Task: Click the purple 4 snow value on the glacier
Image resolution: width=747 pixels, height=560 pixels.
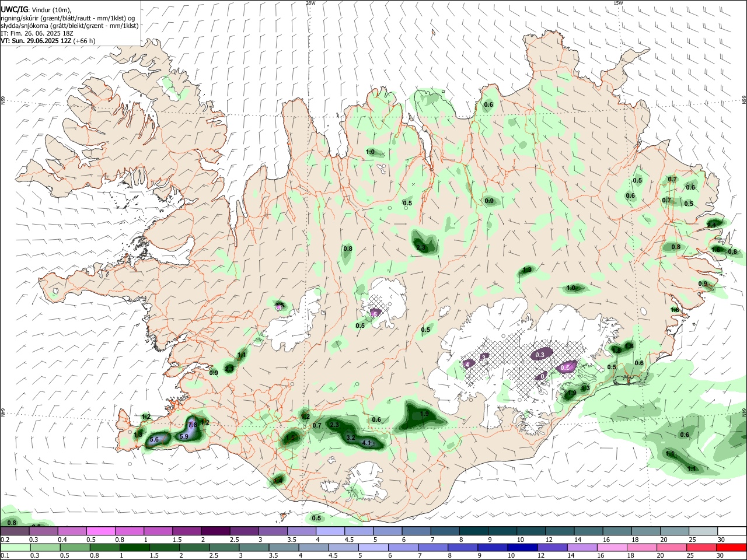Action: tap(467, 365)
